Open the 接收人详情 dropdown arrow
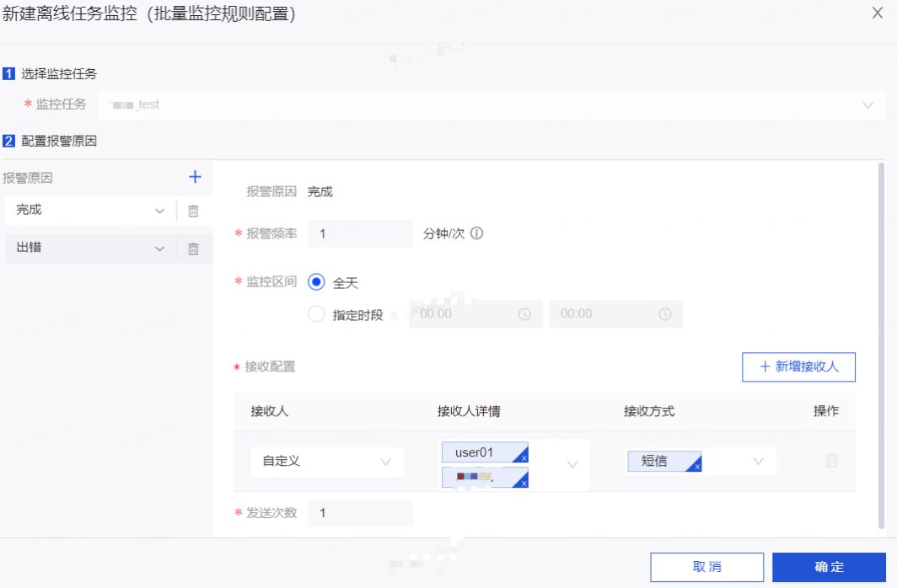 (572, 464)
